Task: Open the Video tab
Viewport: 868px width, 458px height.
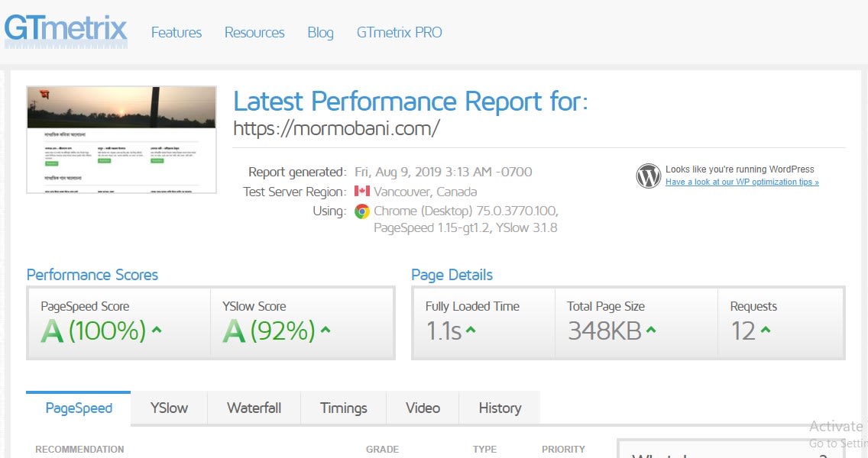Action: [423, 408]
